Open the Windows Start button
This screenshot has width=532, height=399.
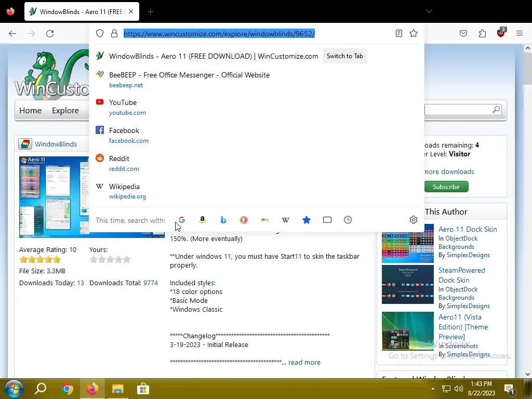pyautogui.click(x=14, y=389)
